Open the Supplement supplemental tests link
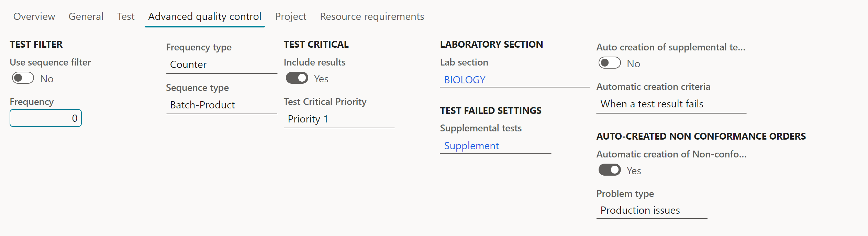 coord(471,146)
